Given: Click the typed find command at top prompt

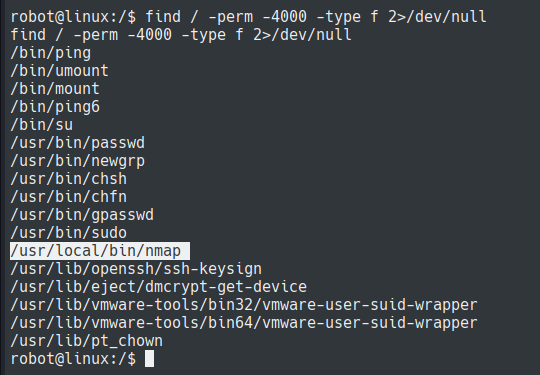Looking at the screenshot, I should (316, 17).
